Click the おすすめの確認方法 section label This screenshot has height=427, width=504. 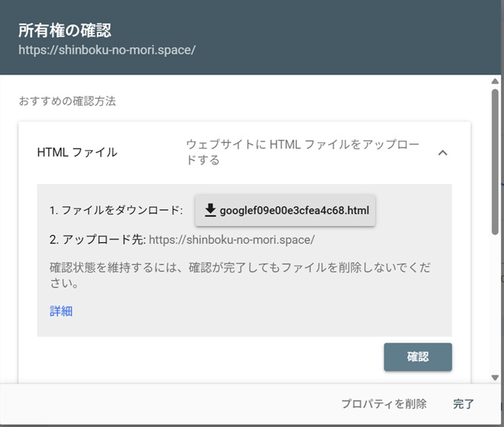coord(67,100)
